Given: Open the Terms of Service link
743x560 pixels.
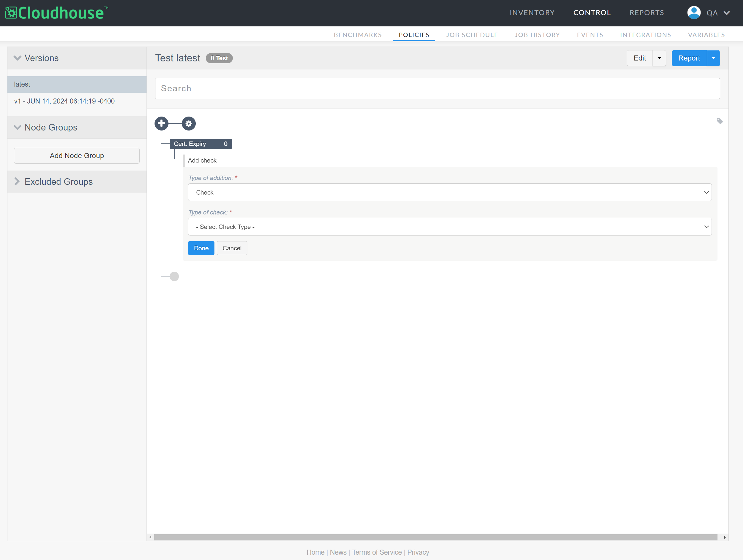Looking at the screenshot, I should coord(376,552).
